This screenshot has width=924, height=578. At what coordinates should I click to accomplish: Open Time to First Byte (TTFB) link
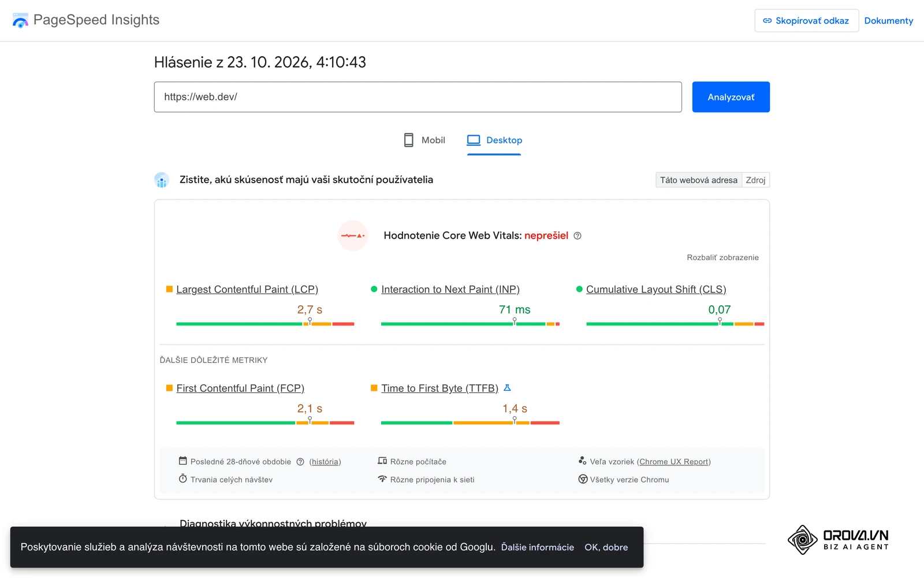click(x=439, y=388)
